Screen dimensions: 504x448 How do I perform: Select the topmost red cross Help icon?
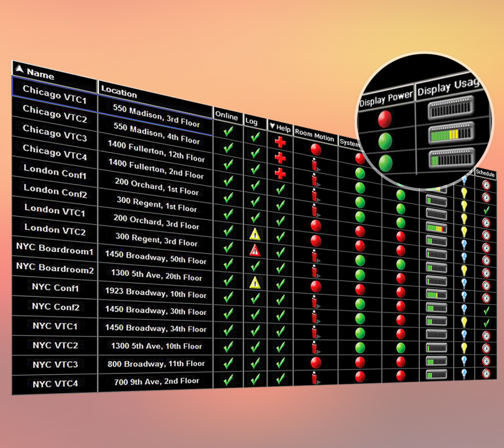[280, 142]
